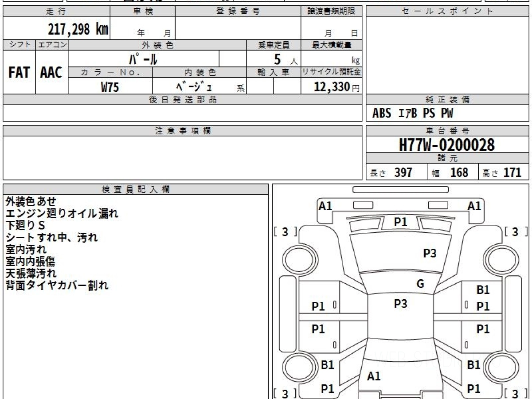Click the 輸入車 header

pos(274,72)
